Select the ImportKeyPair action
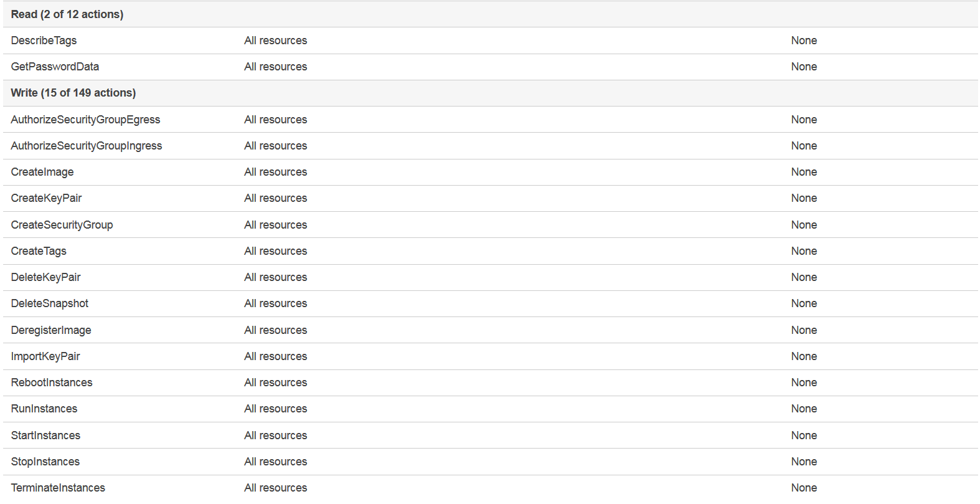The height and width of the screenshot is (504, 980). pyautogui.click(x=45, y=356)
